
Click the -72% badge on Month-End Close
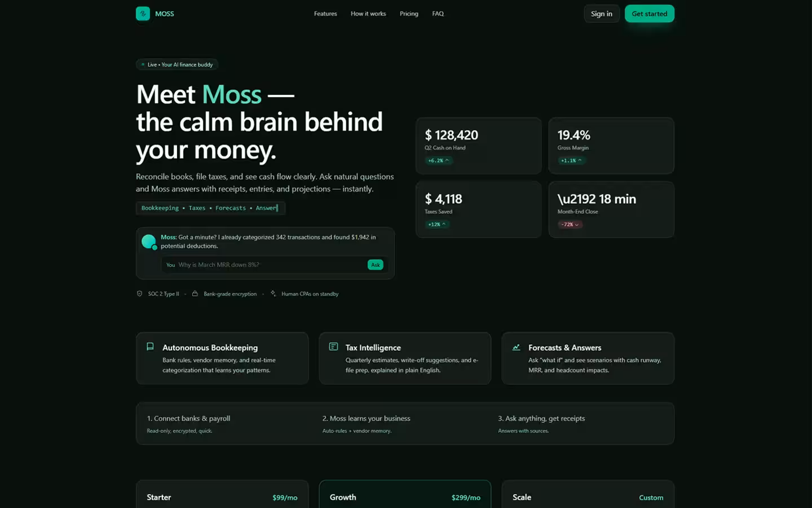[570, 224]
